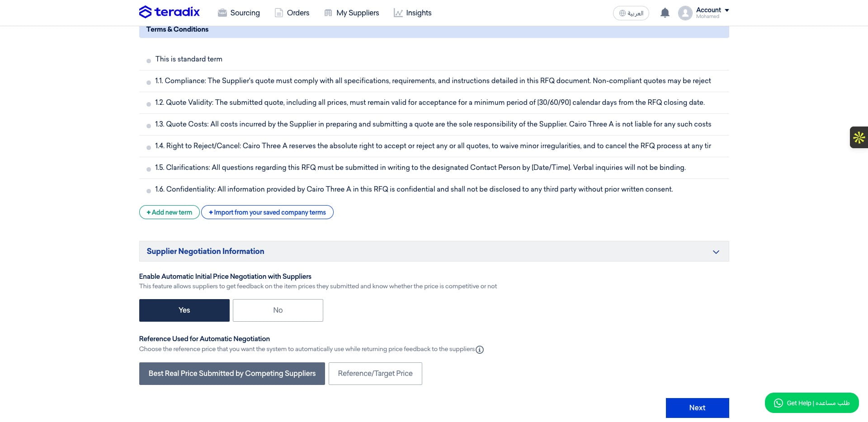868x422 pixels.
Task: Open Get Help chat button
Action: (812, 403)
